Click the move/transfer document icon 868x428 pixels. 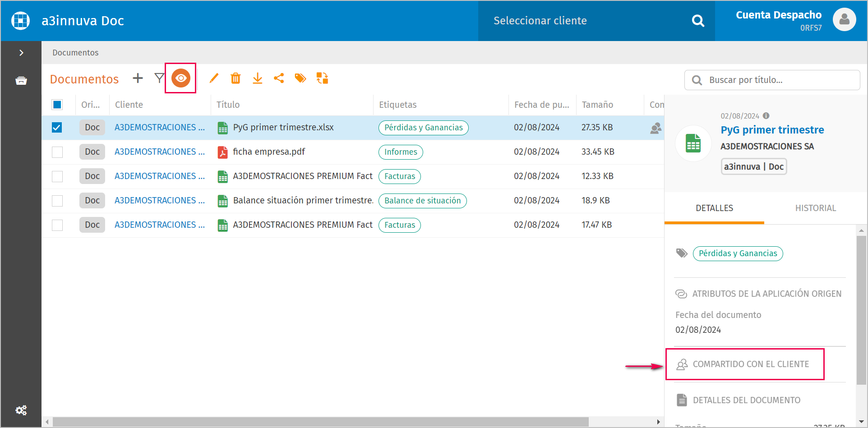pyautogui.click(x=322, y=78)
